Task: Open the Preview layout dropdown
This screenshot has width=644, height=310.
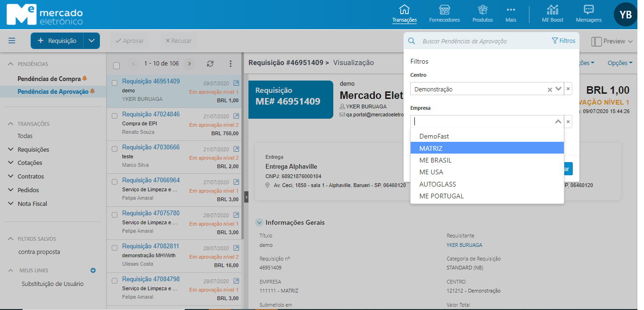Action: click(611, 41)
